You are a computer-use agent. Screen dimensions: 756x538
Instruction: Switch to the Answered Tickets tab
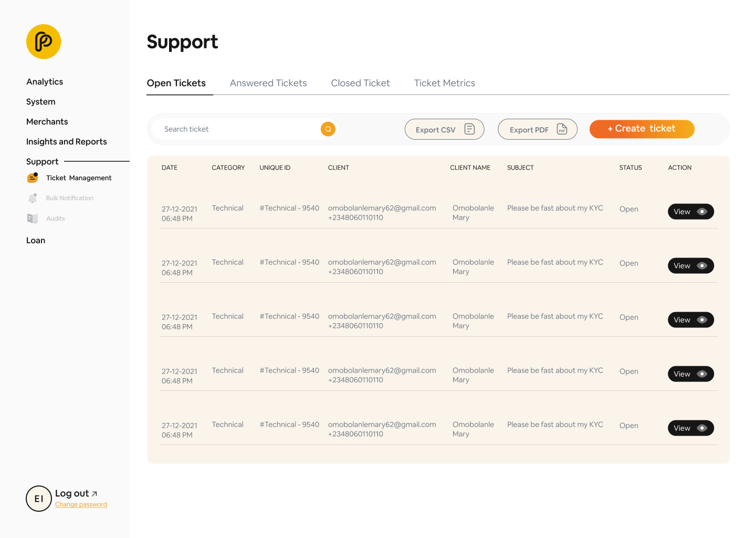click(x=268, y=83)
